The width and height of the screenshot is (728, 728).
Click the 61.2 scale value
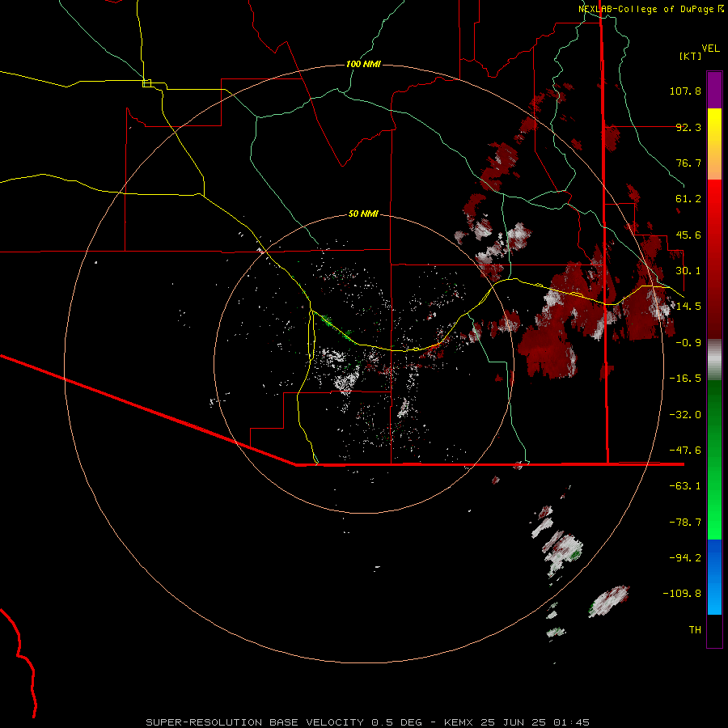688,199
